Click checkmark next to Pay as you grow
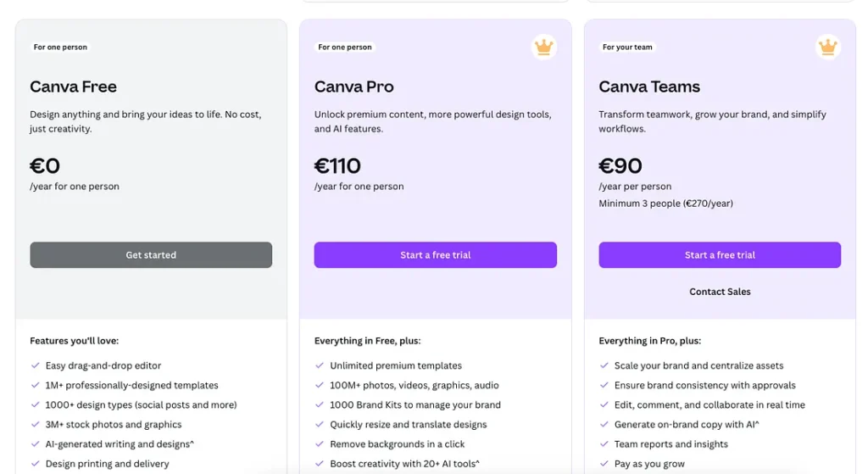Image resolution: width=868 pixels, height=474 pixels. (604, 464)
